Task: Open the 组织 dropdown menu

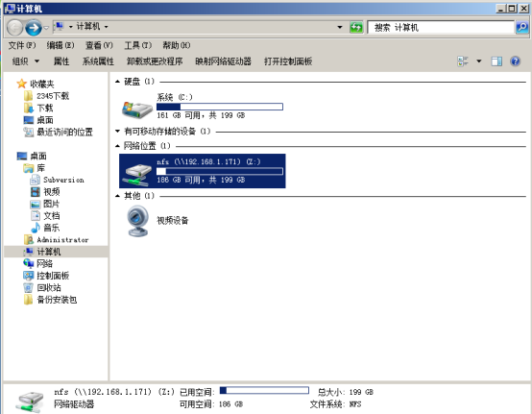Action: pos(26,61)
